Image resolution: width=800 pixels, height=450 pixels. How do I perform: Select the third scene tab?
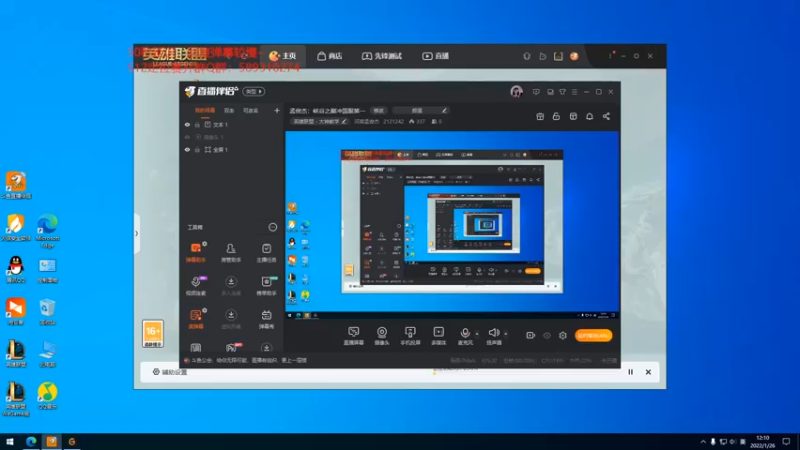click(251, 110)
